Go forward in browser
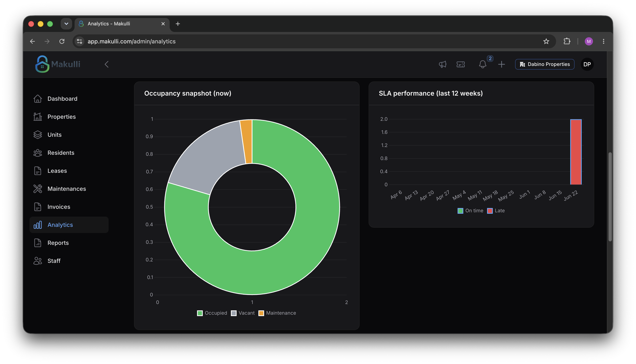Screen dimensions: 636x364 47,41
